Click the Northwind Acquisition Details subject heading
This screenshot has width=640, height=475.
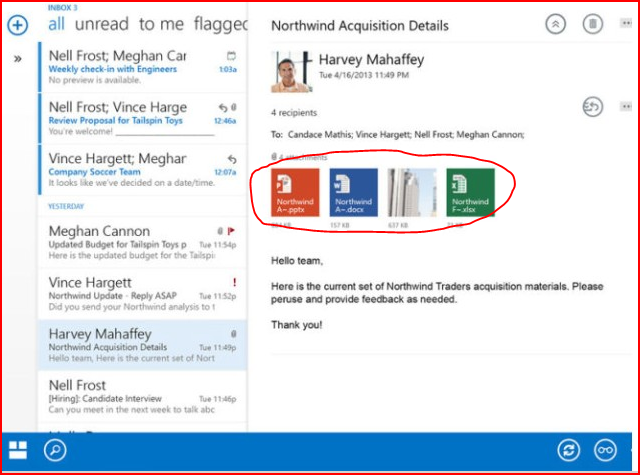(360, 26)
